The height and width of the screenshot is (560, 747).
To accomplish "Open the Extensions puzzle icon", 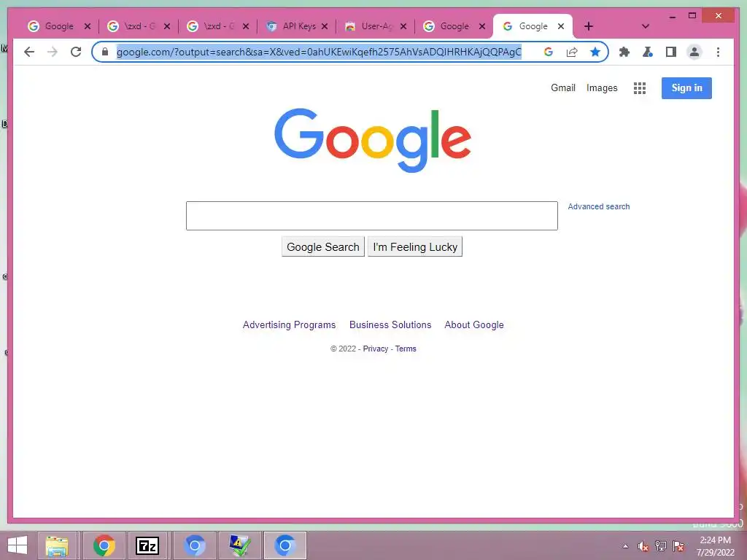I will [624, 52].
